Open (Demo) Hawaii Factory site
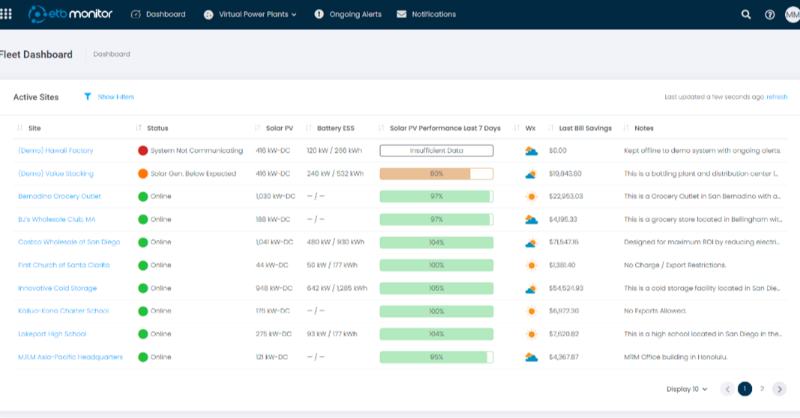The width and height of the screenshot is (800, 418). pyautogui.click(x=56, y=151)
